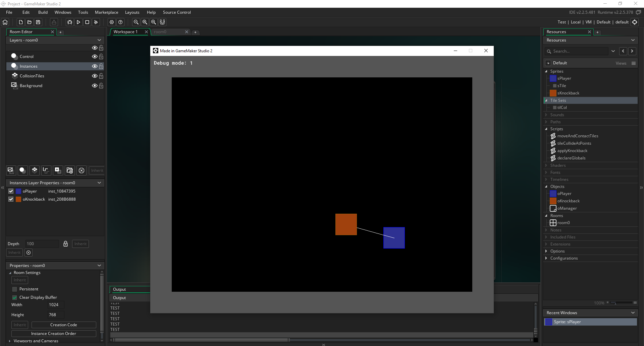Start the debugger with the bug icon
The height and width of the screenshot is (346, 644).
pos(69,22)
